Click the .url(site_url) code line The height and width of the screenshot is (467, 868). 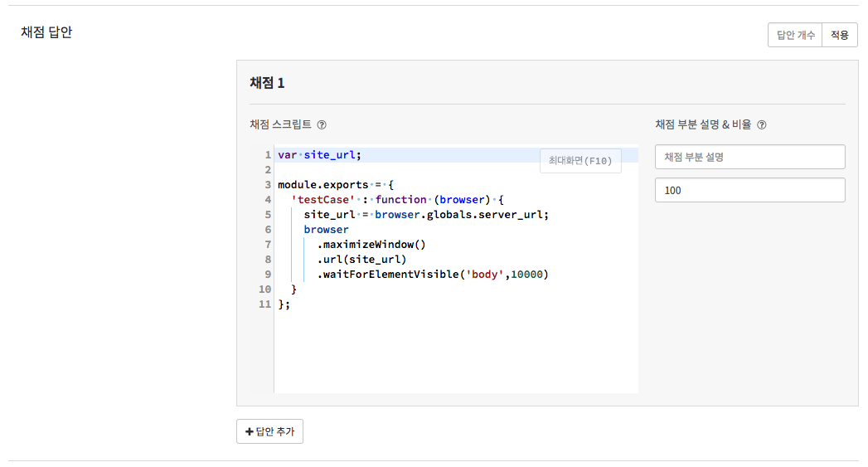click(x=361, y=260)
